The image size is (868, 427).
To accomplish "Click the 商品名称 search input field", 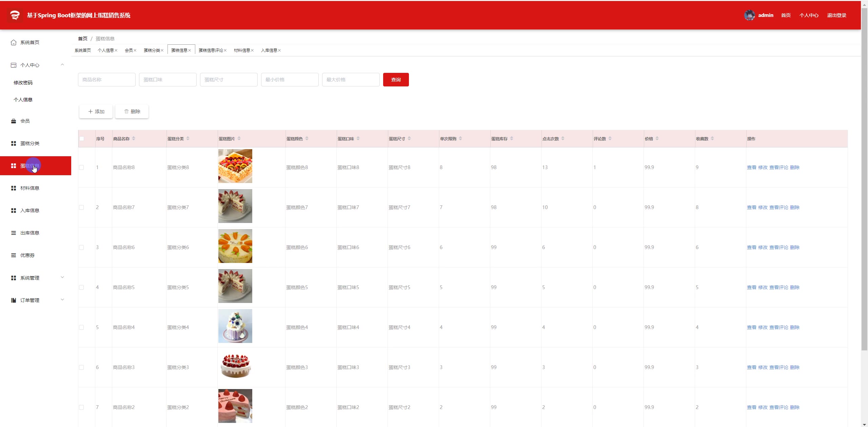I will [107, 80].
